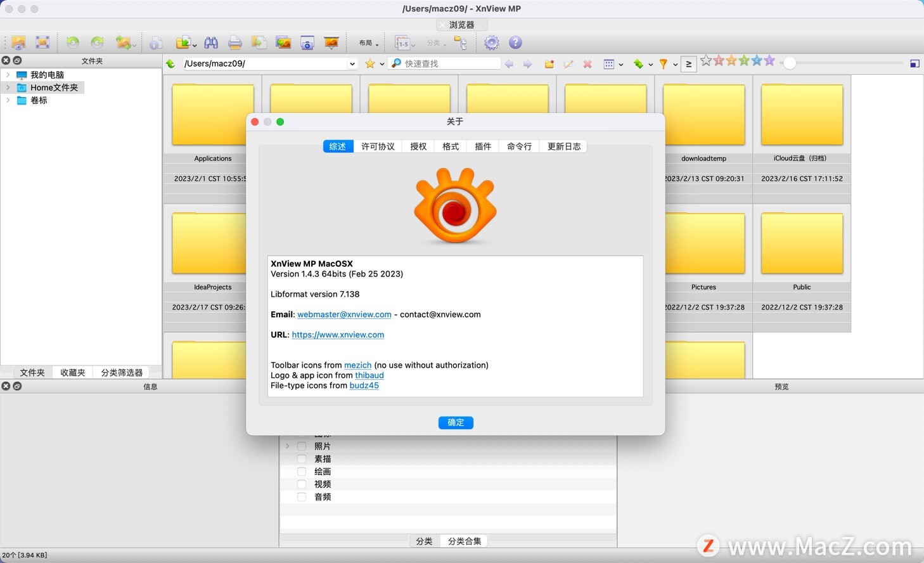Expand the 我的电脑 tree node
Screen dimensions: 924x563
point(8,75)
